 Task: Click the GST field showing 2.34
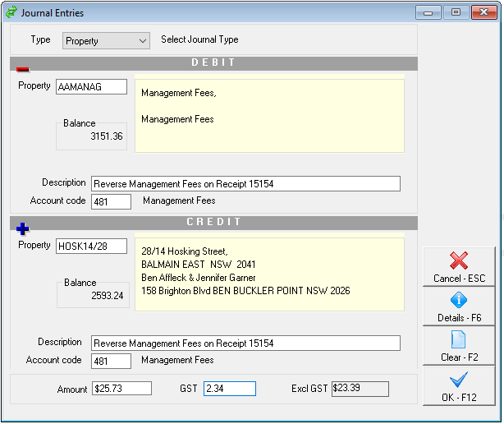click(230, 389)
